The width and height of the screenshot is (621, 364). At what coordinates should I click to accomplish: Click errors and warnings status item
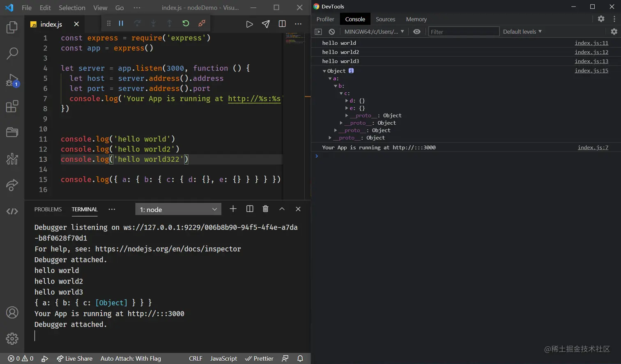[x=21, y=359]
